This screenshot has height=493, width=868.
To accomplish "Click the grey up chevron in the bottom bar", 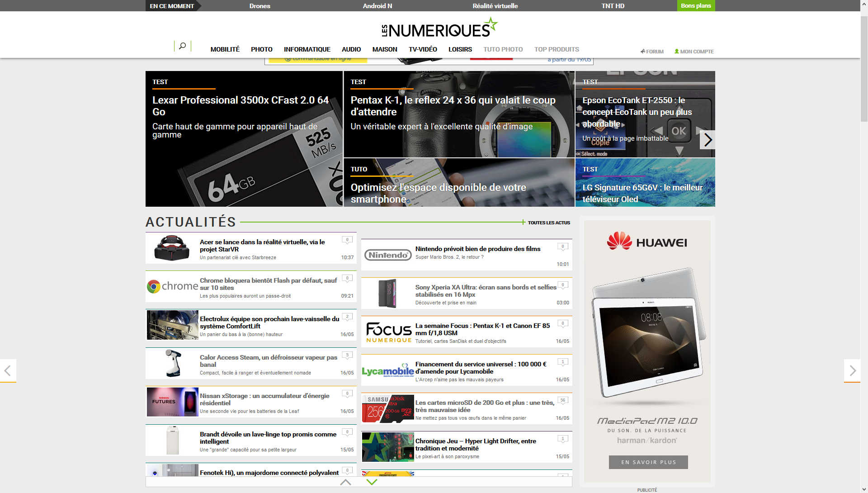I will 345,482.
